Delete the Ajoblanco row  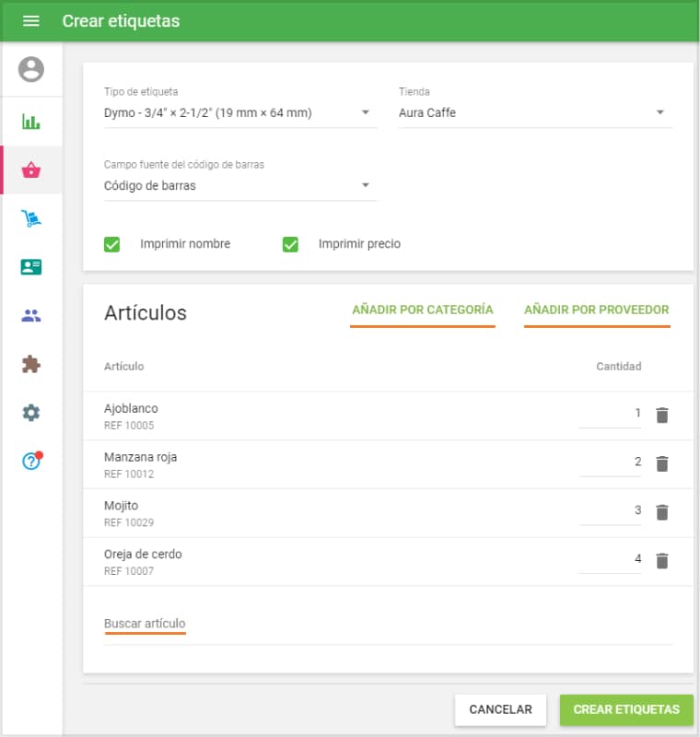point(661,415)
